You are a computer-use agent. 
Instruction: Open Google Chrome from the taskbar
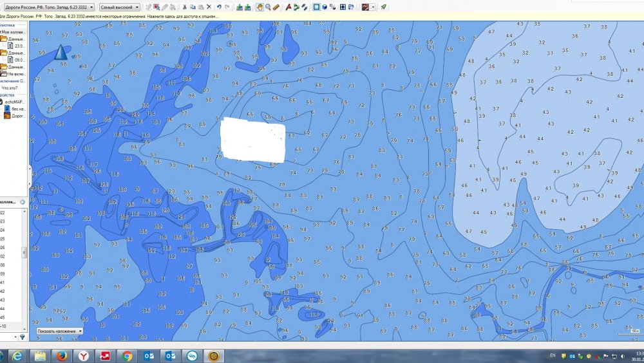click(x=127, y=355)
